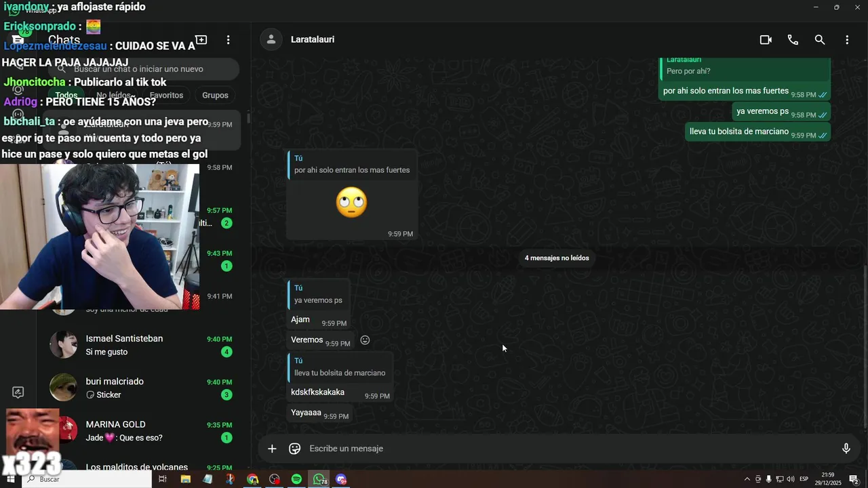Click 'Si me gusto' message preview

106,352
